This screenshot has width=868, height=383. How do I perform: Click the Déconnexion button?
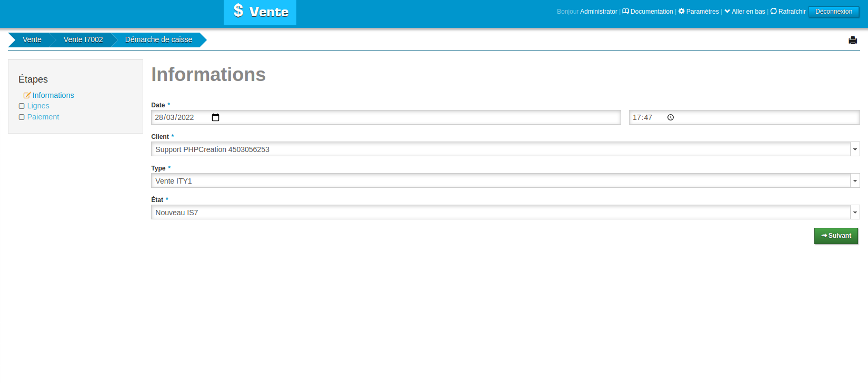[833, 12]
